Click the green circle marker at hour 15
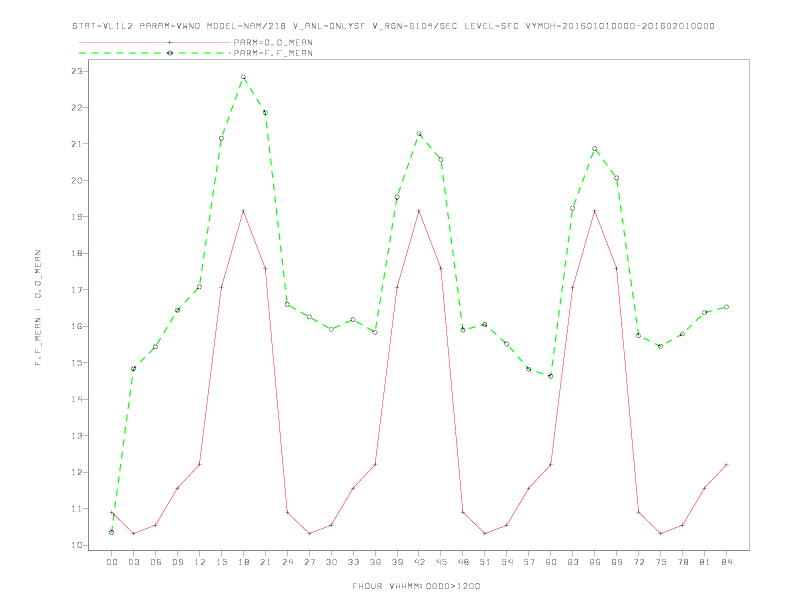Viewport: 792px width, 612px height. (x=221, y=138)
